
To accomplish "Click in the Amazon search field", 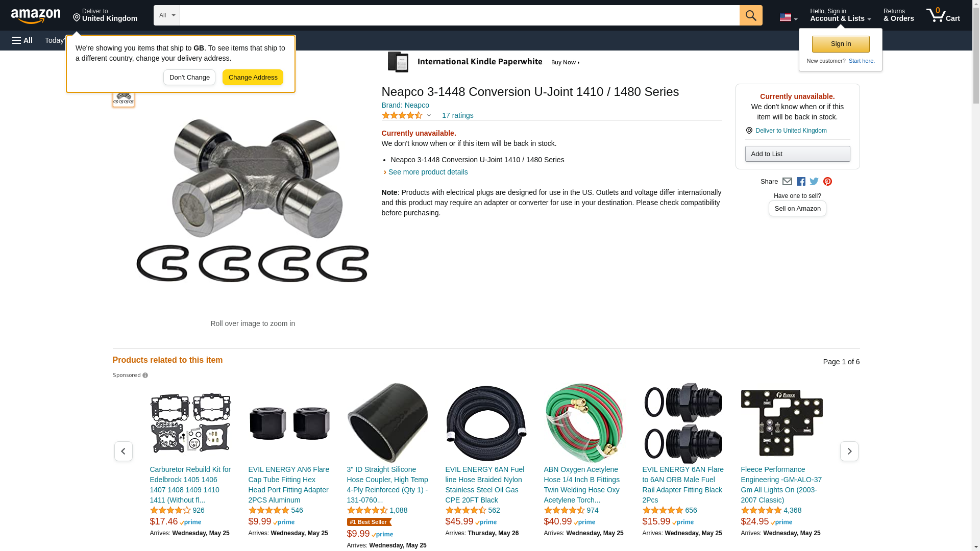I will coord(459,15).
